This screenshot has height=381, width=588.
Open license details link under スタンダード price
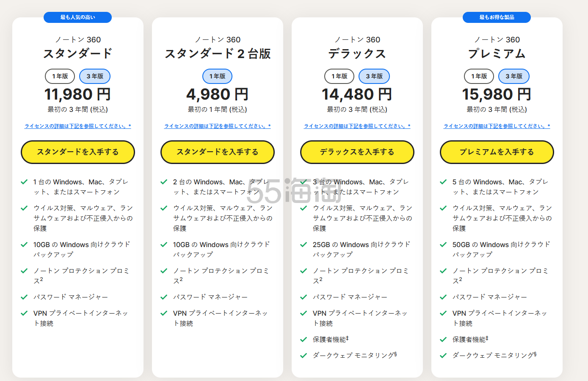click(x=78, y=126)
